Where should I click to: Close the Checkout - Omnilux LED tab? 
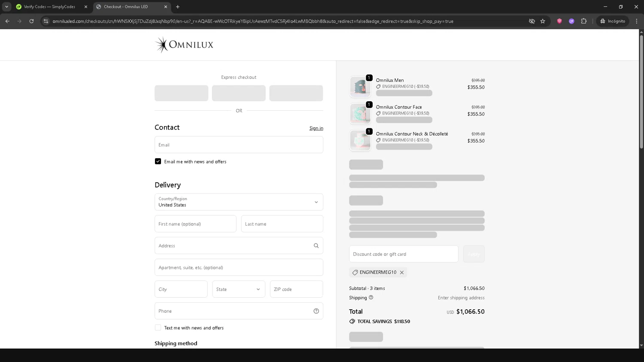[x=166, y=7]
